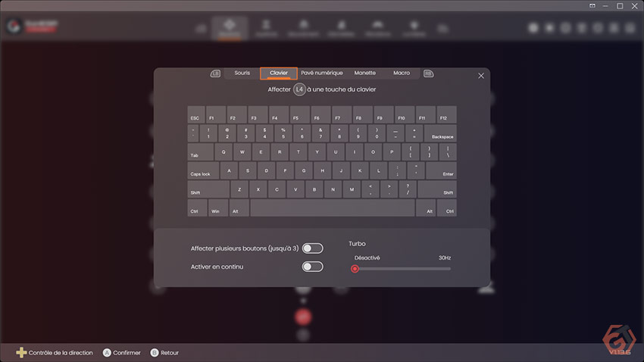This screenshot has height=362, width=644.
Task: Click the Turbo slider handle
Action: tap(355, 269)
